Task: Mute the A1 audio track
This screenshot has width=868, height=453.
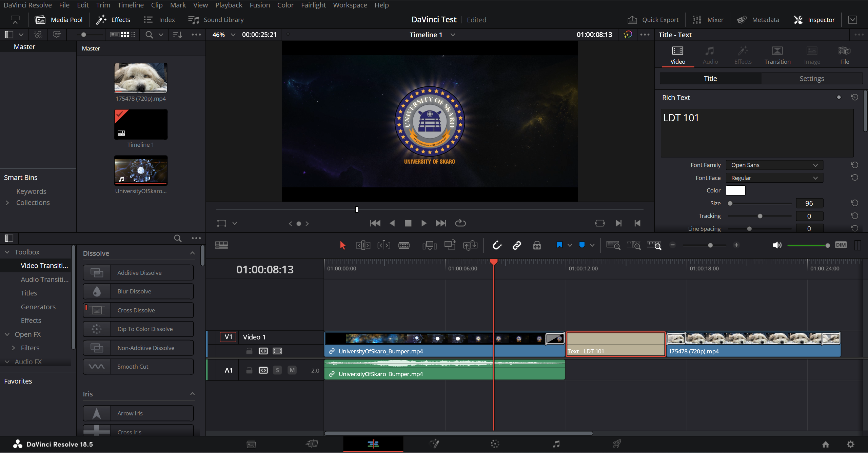Action: point(292,370)
